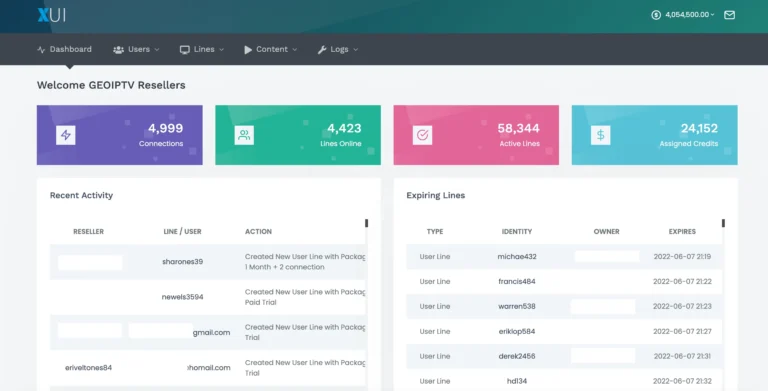Screen dimensions: 768x391
Task: Go to the Dashboard tab
Action: (64, 49)
